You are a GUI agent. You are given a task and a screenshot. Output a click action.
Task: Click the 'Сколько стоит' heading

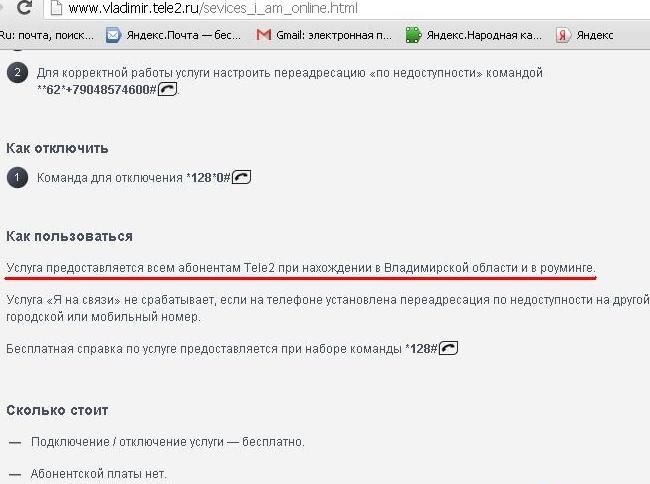click(x=57, y=410)
